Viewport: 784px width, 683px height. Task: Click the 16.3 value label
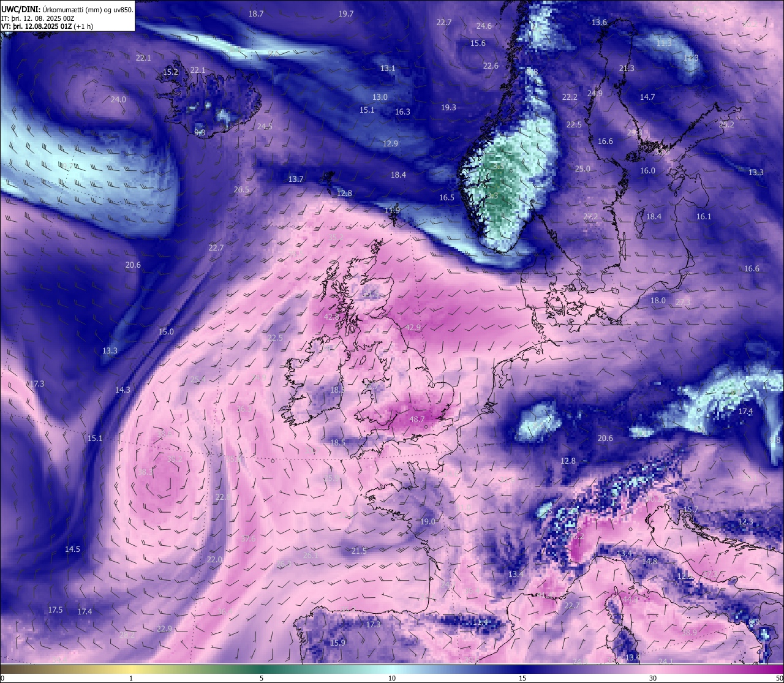[402, 111]
